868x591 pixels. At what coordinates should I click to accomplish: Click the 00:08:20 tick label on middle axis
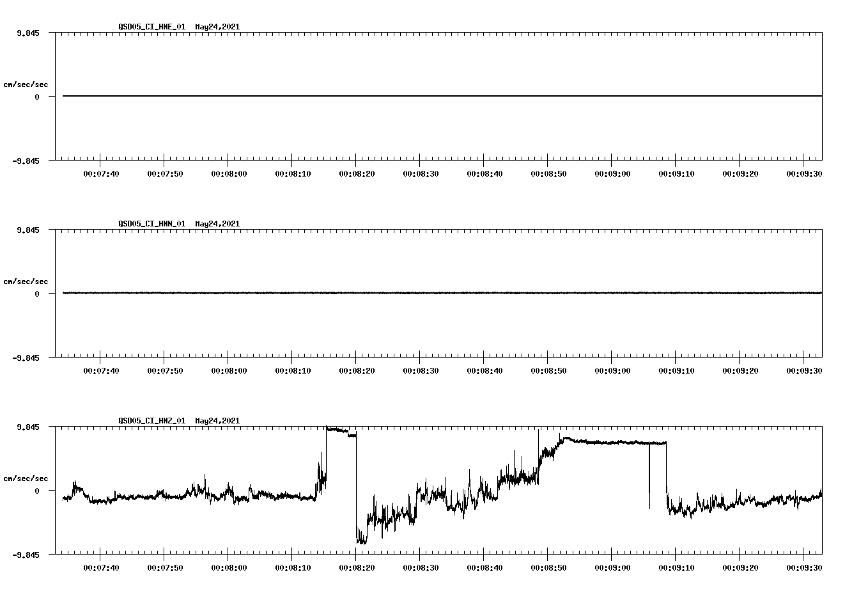[x=356, y=370]
